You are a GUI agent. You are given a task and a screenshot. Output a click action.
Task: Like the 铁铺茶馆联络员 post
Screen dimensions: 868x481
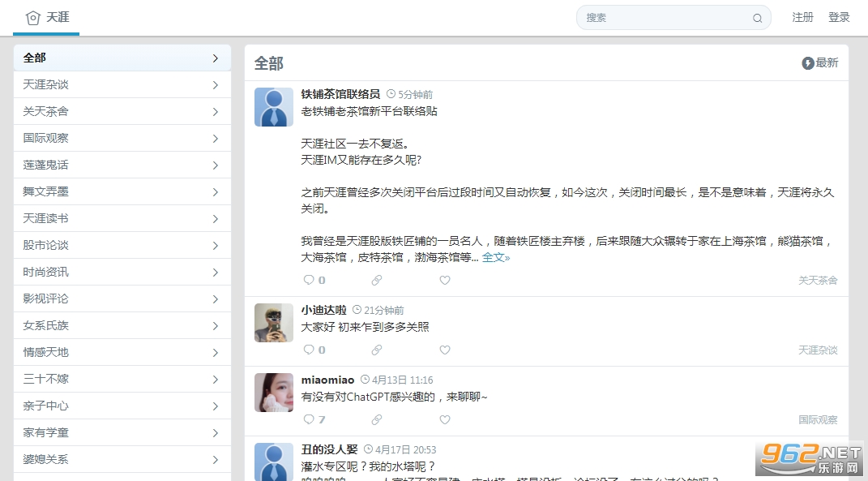(444, 280)
